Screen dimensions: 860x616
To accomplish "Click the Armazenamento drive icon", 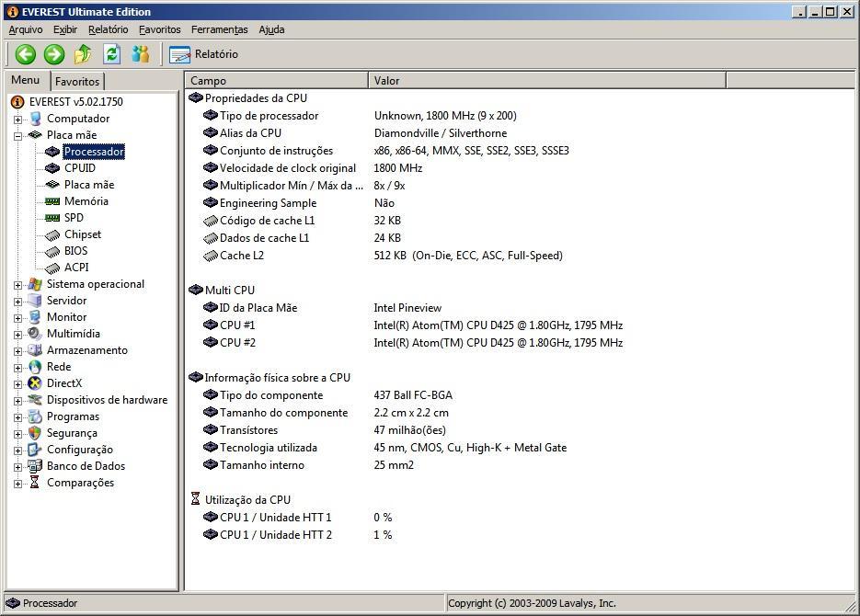I will [35, 350].
